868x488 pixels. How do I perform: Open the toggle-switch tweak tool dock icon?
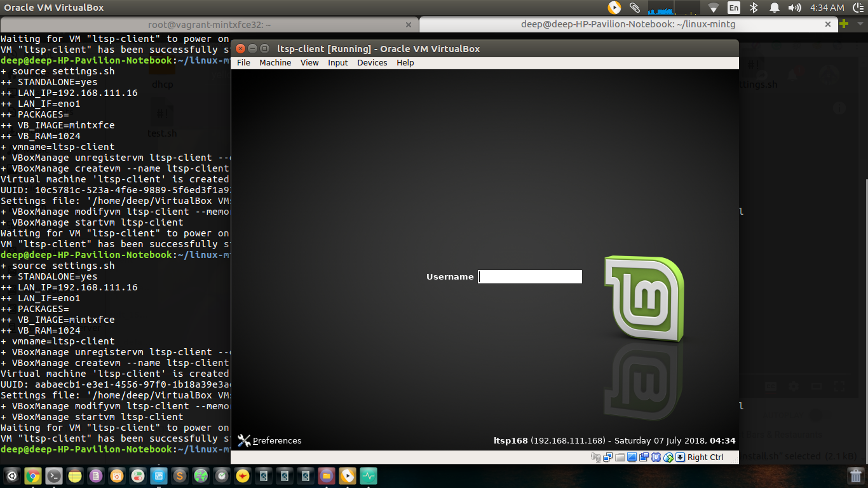138,476
